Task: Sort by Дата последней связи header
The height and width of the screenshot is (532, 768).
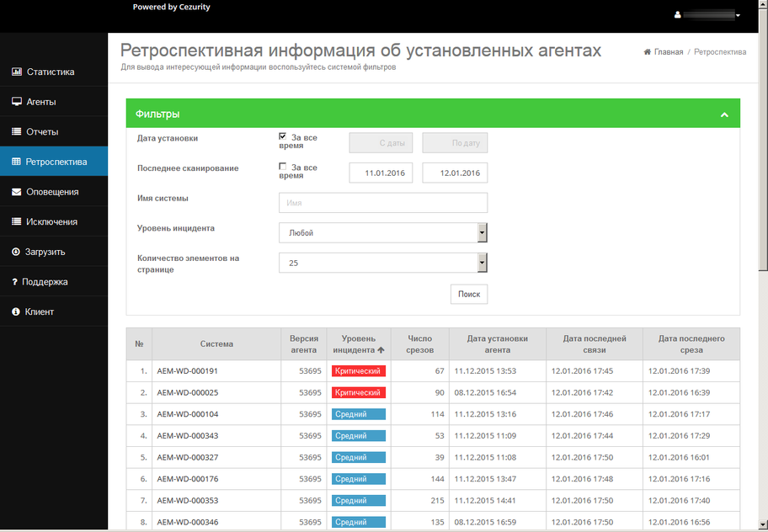Action: pyautogui.click(x=595, y=344)
